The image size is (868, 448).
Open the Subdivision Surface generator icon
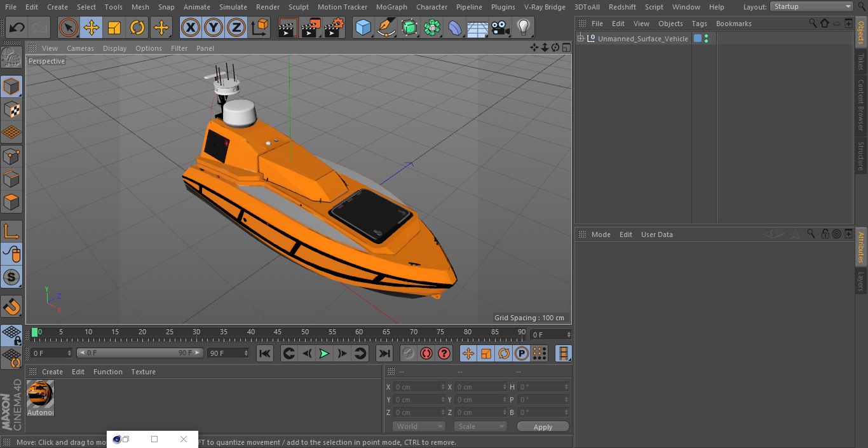click(x=409, y=27)
